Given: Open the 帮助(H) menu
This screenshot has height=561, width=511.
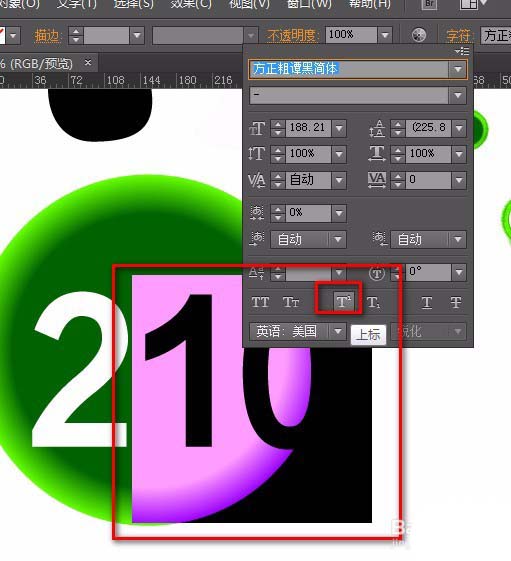Looking at the screenshot, I should pyautogui.click(x=370, y=4).
